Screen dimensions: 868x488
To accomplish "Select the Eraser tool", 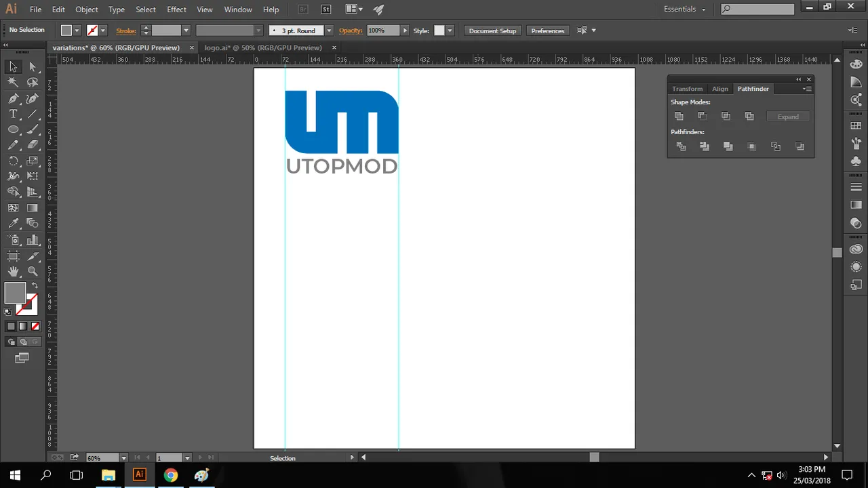I will [33, 145].
